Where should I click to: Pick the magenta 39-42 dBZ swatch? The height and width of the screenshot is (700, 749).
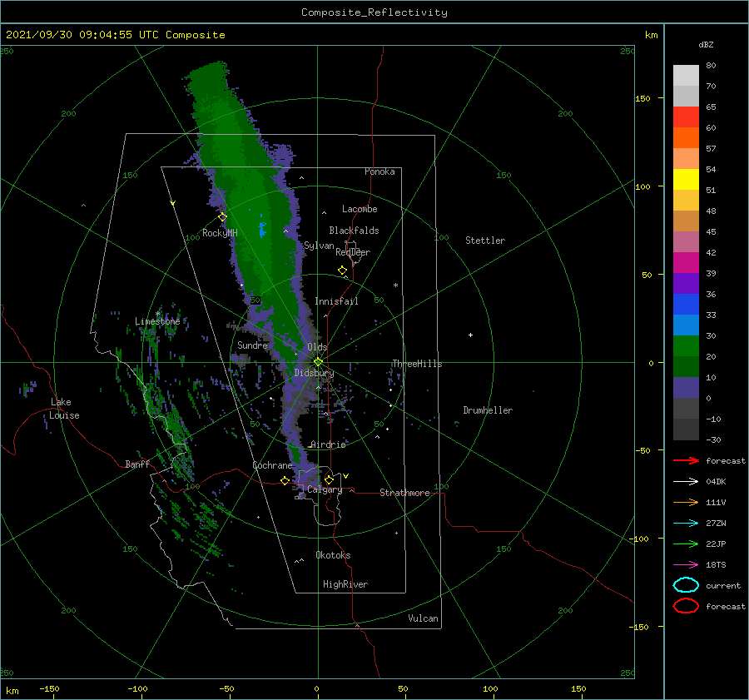[x=686, y=263]
